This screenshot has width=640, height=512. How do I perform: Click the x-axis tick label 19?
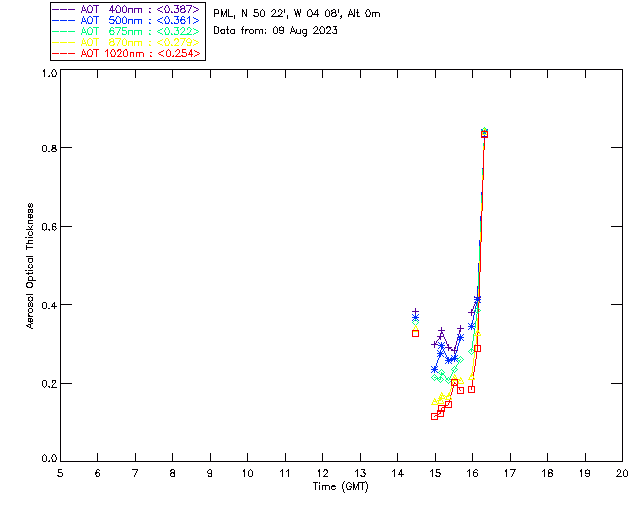585,473
